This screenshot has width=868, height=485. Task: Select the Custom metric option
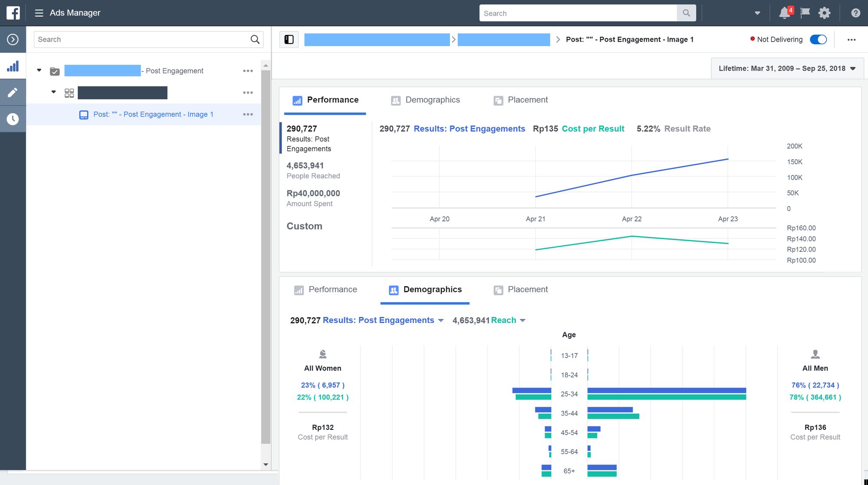[304, 226]
